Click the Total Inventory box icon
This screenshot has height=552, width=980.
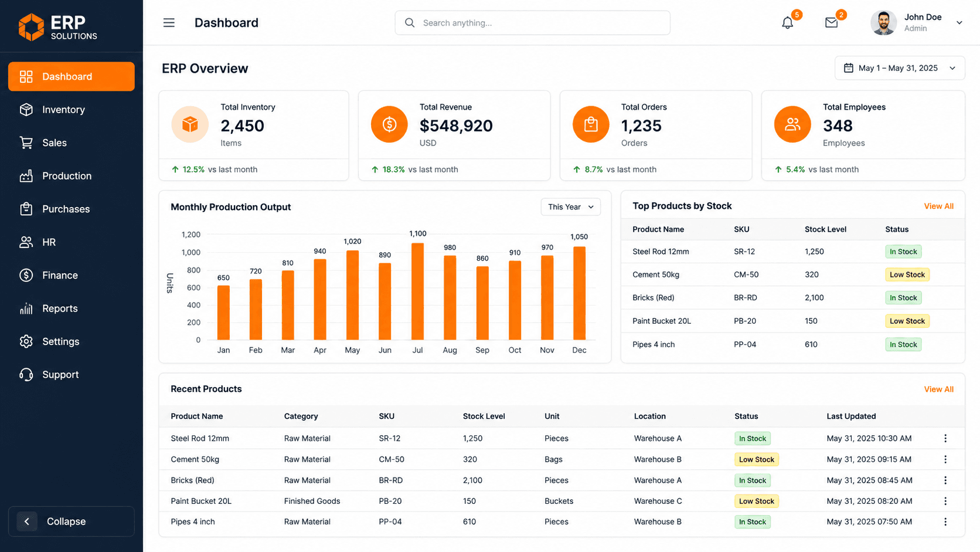pos(190,124)
